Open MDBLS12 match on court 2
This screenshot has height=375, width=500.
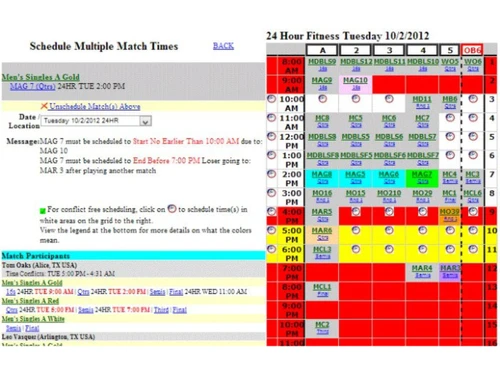click(x=356, y=61)
